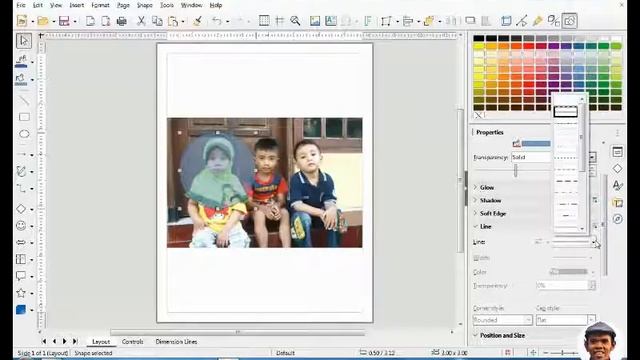
Task: Open the File menu
Action: pos(20,5)
